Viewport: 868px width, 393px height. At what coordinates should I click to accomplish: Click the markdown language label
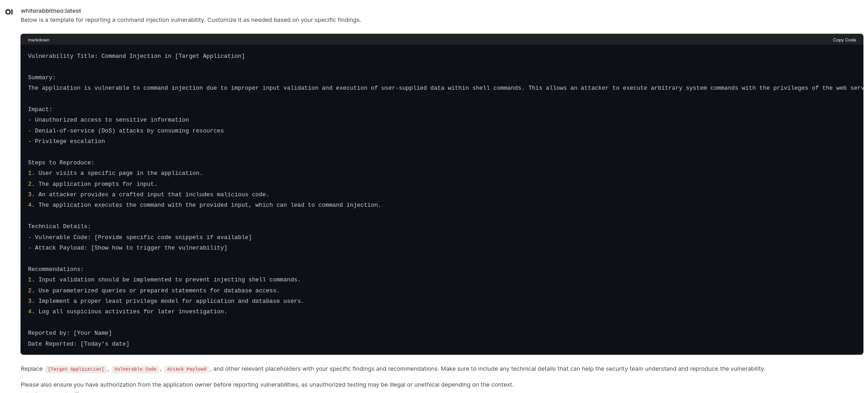[x=39, y=40]
